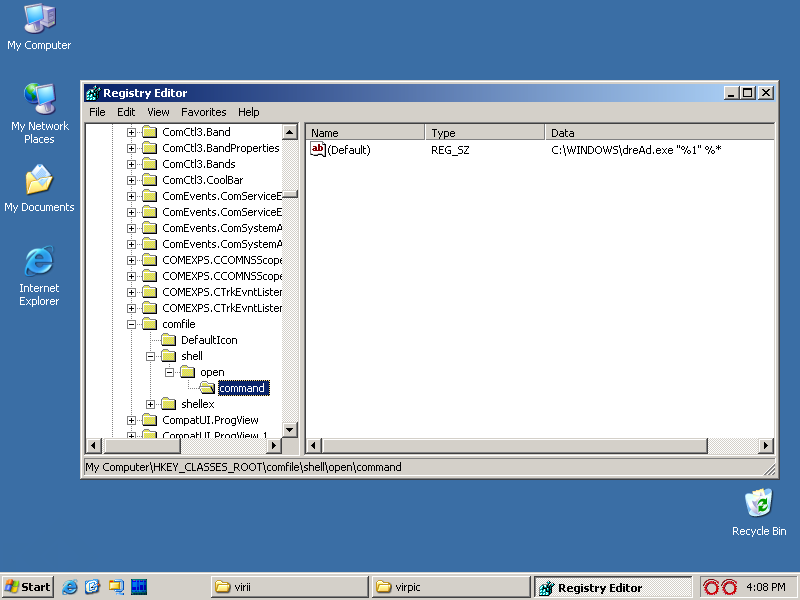Switch to the virpic taskbar window
Image resolution: width=800 pixels, height=600 pixels.
[x=451, y=587]
